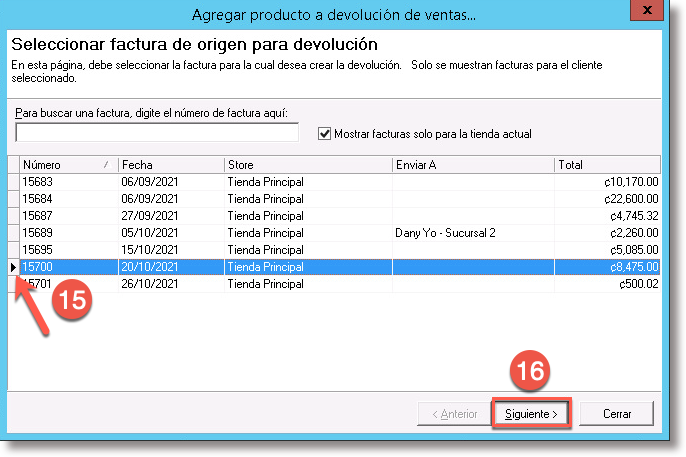Select invoice number 15695

pos(37,250)
